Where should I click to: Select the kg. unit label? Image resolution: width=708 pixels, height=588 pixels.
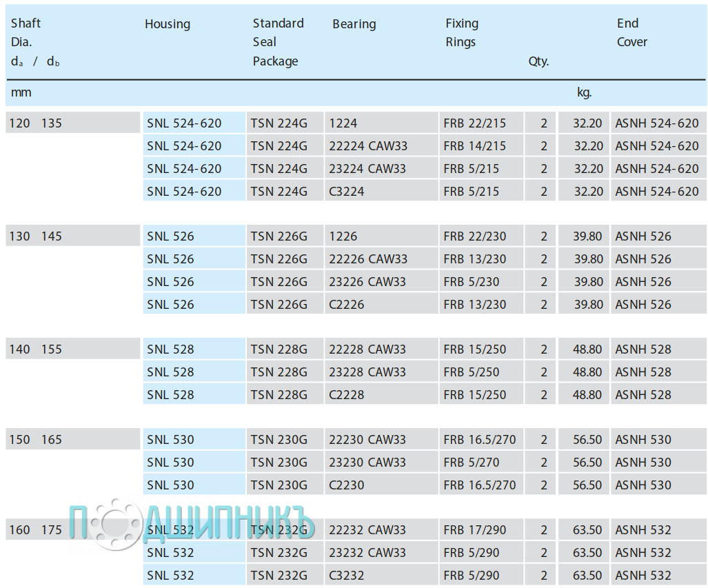pos(585,92)
